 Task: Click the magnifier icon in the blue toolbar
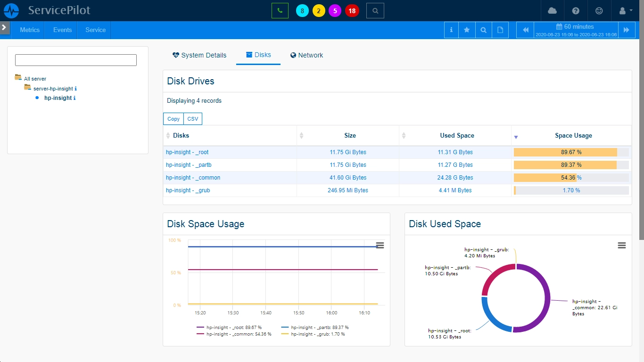(483, 30)
